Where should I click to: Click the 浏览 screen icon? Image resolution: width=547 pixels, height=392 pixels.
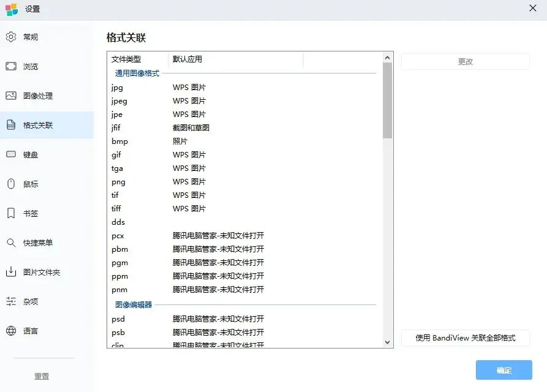[11, 66]
